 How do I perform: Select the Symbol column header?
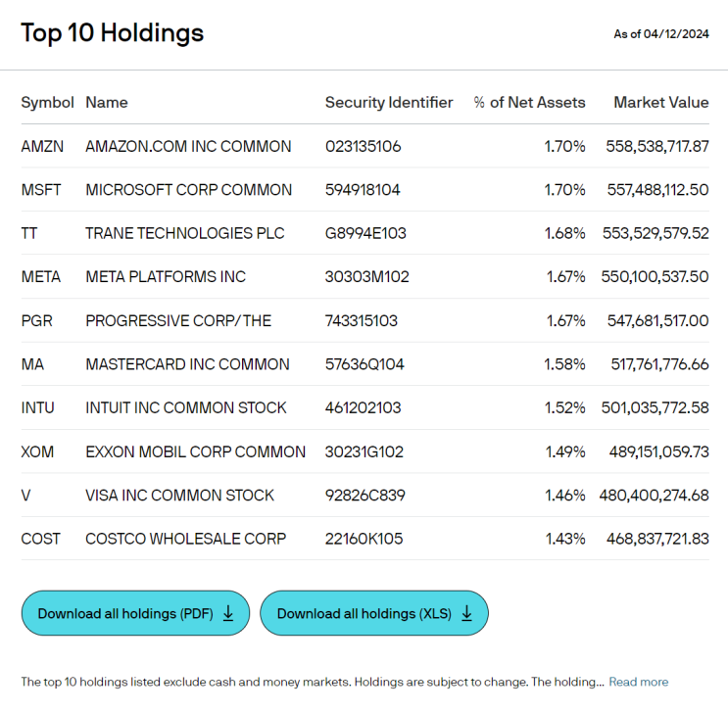(47, 102)
